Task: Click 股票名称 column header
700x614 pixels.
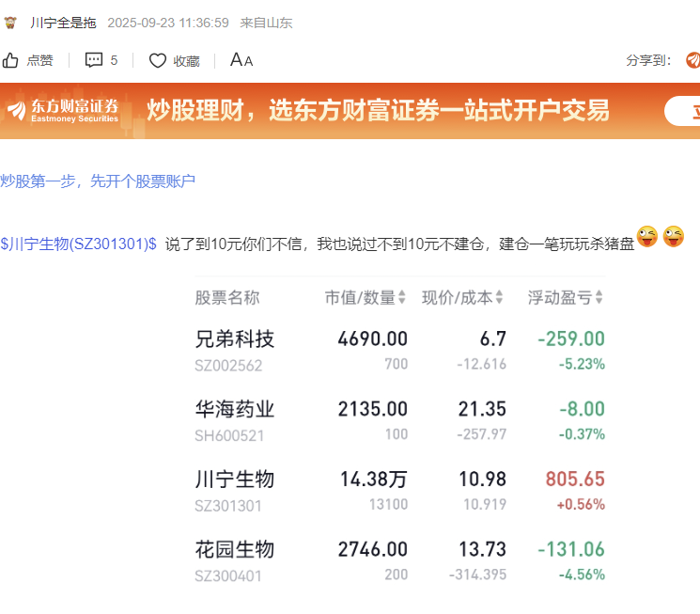Action: coord(227,298)
